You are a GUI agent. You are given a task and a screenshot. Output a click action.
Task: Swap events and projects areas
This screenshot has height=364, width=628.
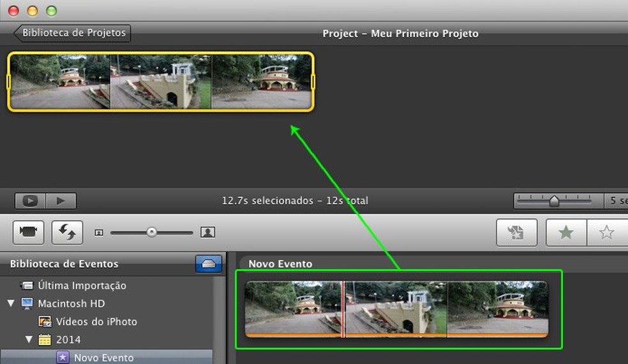67,232
